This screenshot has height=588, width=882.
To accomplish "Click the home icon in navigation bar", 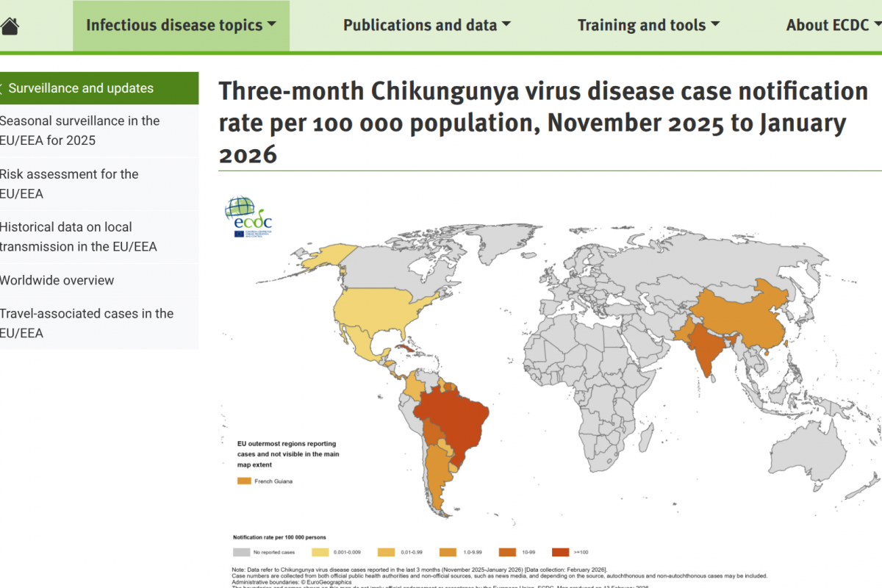I will point(9,26).
